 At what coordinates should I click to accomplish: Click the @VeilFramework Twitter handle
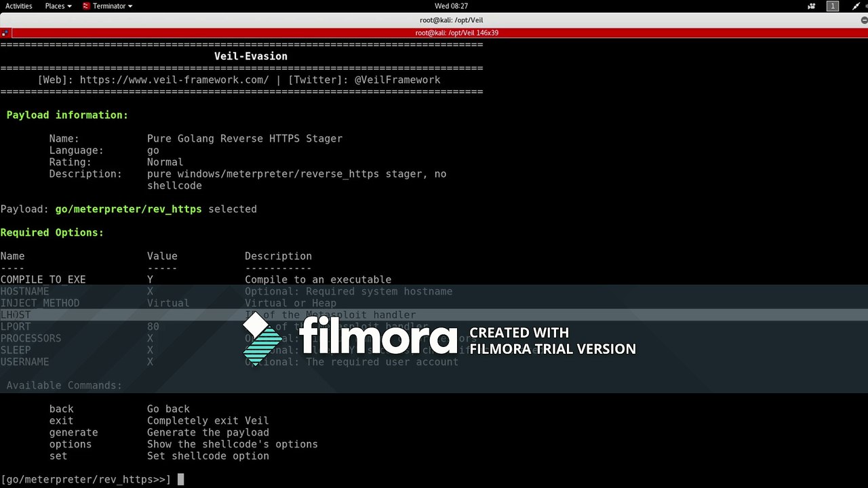tap(397, 80)
